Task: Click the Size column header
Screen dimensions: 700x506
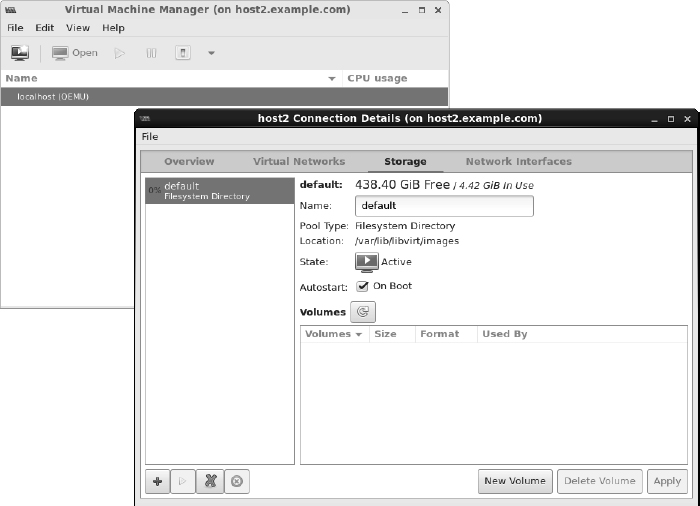Action: 392,334
